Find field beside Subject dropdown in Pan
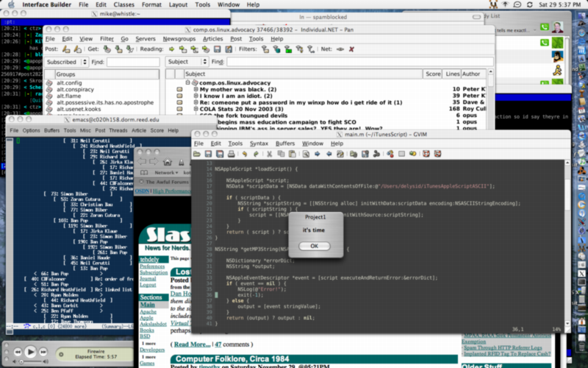This screenshot has height=368, width=588. point(359,62)
